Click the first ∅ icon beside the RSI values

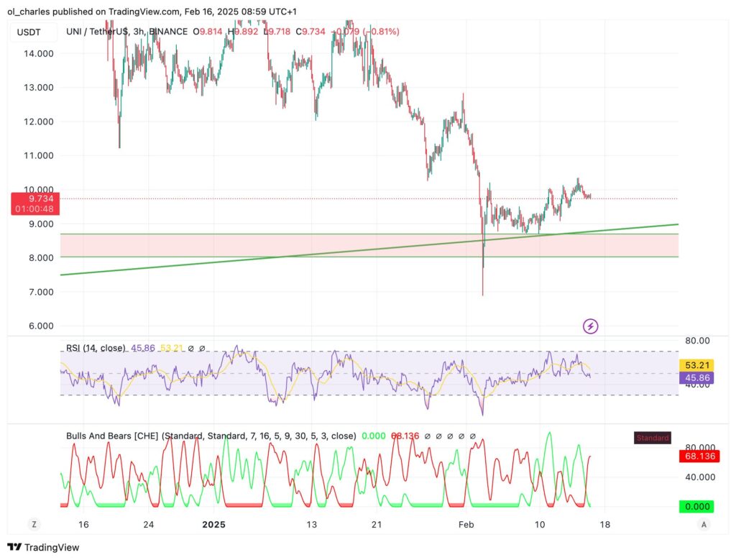point(190,349)
